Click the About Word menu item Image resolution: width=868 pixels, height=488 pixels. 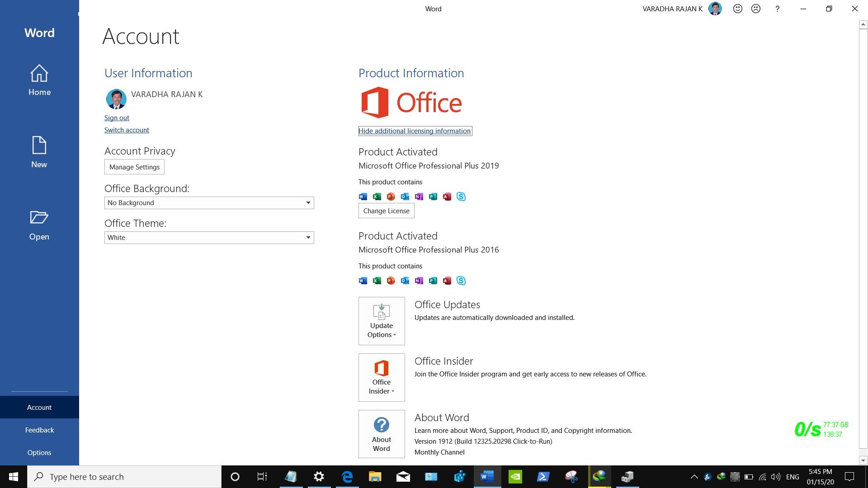[381, 433]
